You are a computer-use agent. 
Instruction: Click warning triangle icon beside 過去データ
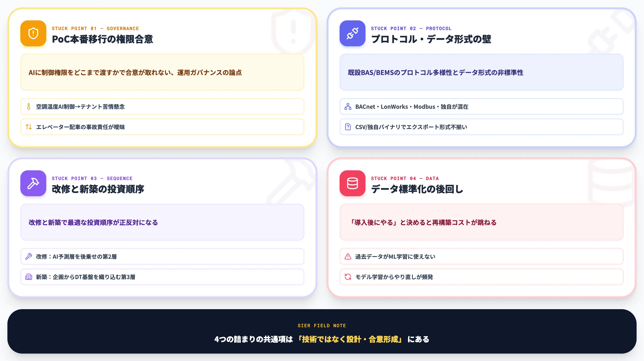pyautogui.click(x=348, y=256)
